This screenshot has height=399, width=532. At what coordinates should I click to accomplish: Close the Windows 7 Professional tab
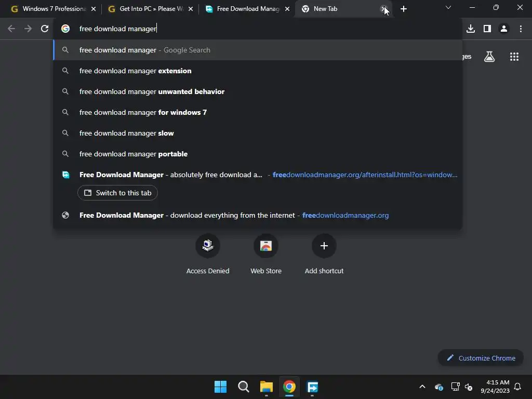click(x=94, y=9)
